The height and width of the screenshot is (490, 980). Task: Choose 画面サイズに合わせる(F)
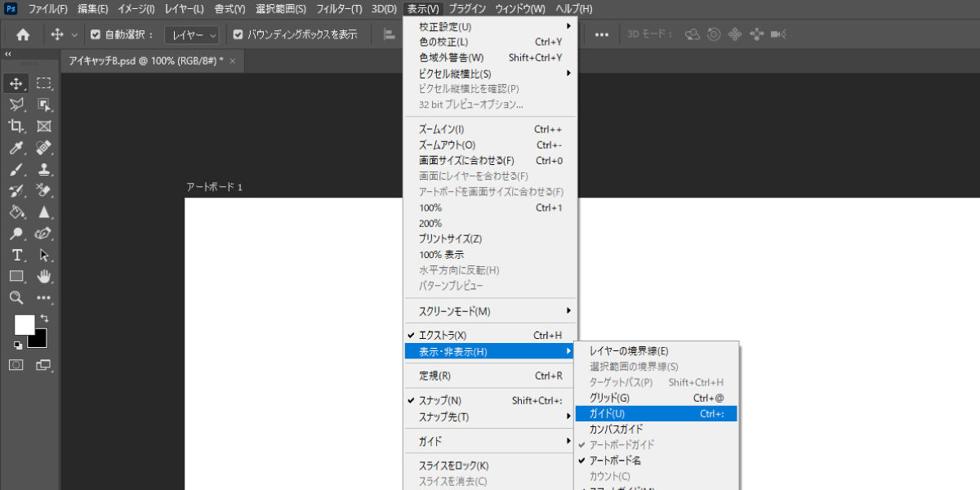pyautogui.click(x=491, y=160)
